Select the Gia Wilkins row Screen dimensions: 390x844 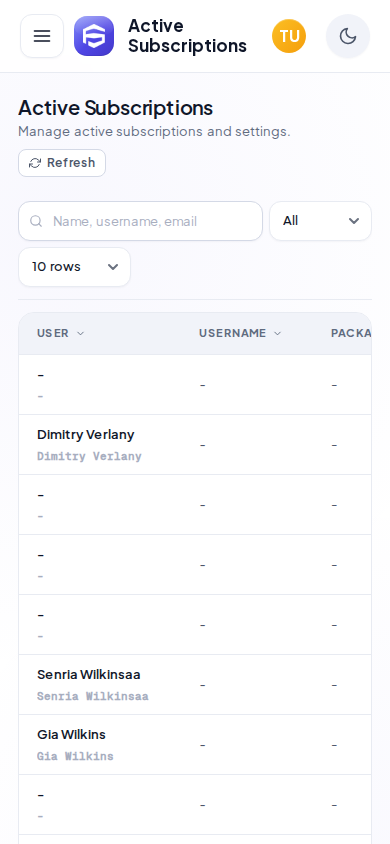coord(195,745)
